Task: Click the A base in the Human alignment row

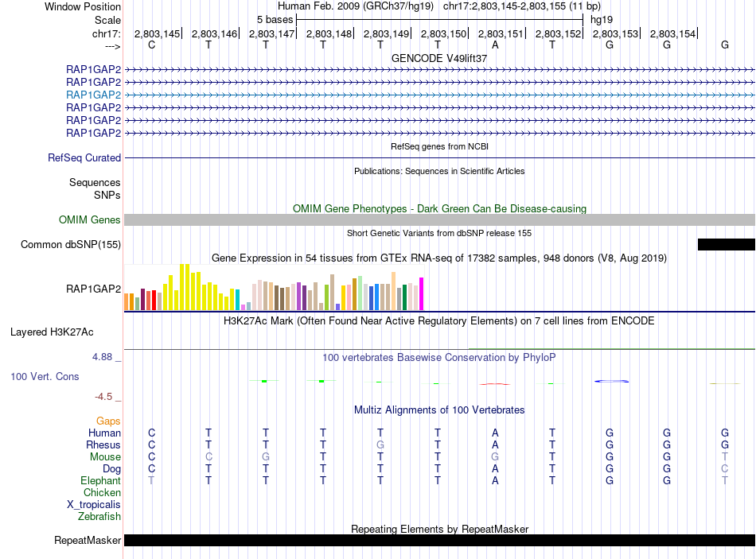Action: point(495,433)
